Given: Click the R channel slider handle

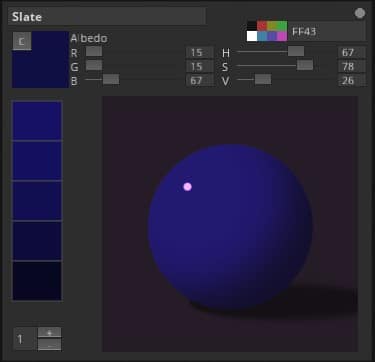Looking at the screenshot, I should 94,51.
